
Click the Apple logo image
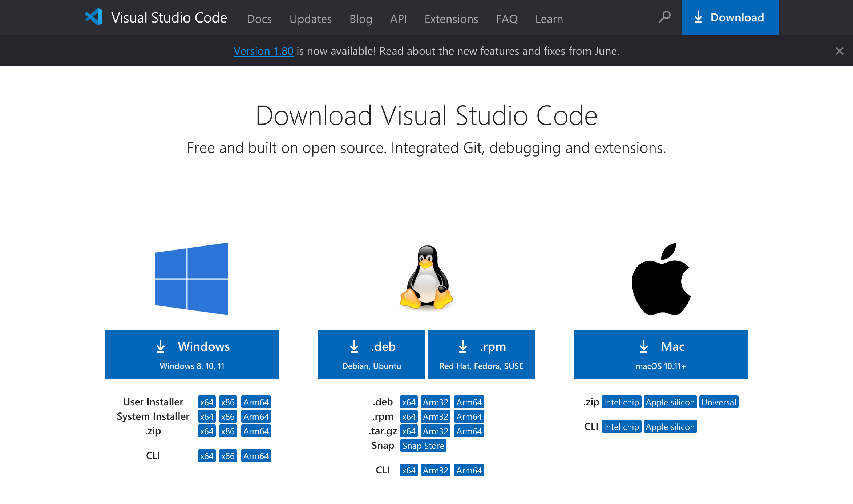point(661,279)
